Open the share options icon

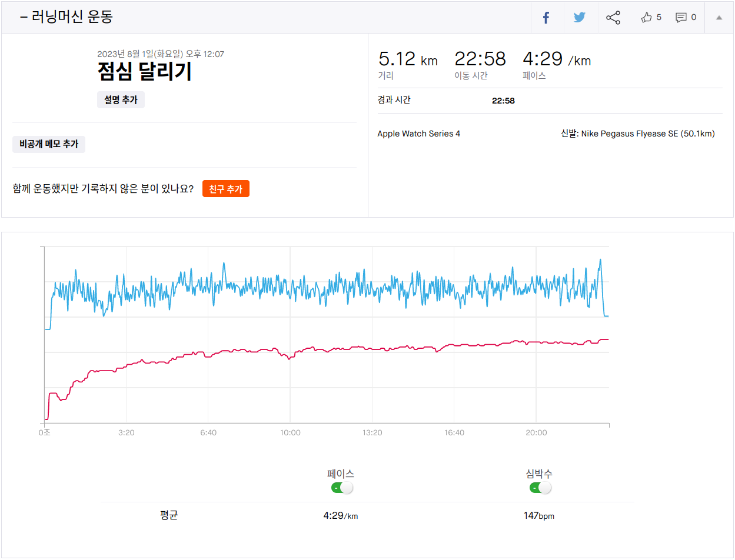point(613,18)
